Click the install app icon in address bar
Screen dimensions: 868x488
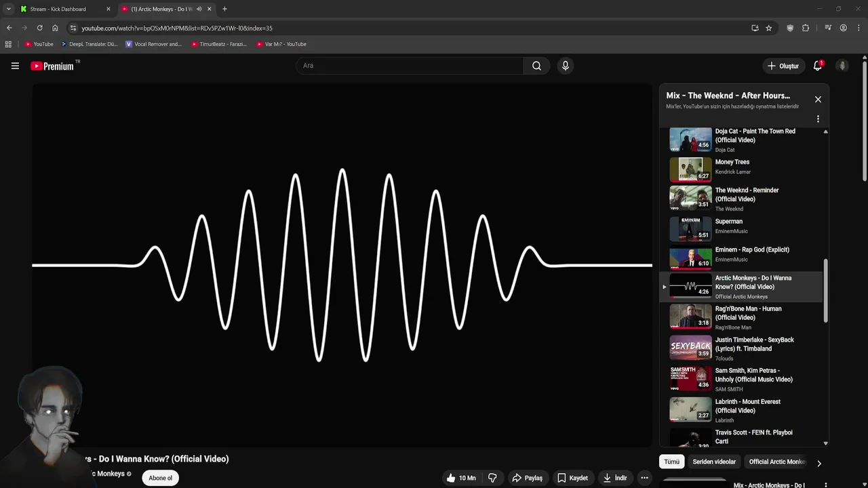tap(755, 28)
